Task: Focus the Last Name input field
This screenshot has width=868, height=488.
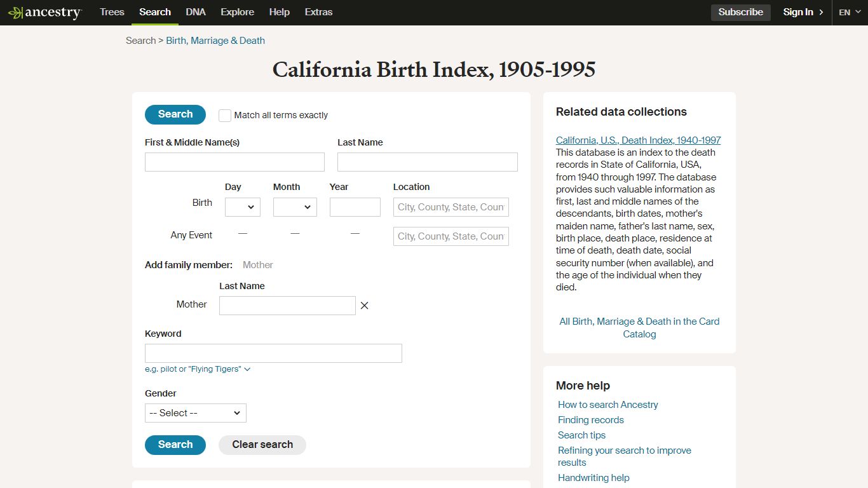Action: [x=428, y=162]
